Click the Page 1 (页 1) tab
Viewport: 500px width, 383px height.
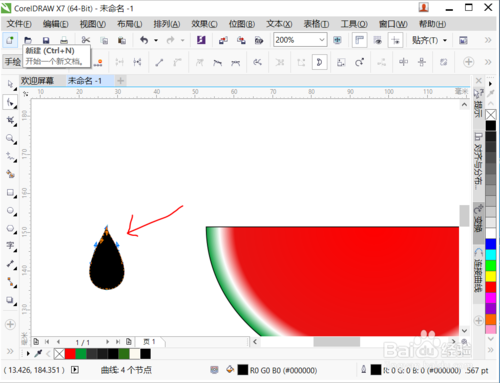(149, 342)
